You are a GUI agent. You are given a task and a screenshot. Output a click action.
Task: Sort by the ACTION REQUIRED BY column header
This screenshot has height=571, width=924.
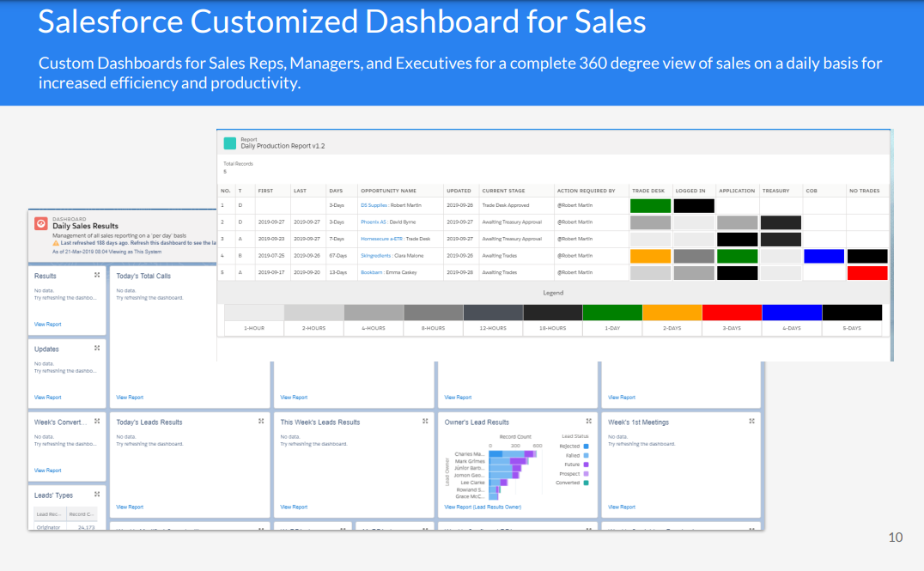pos(587,191)
